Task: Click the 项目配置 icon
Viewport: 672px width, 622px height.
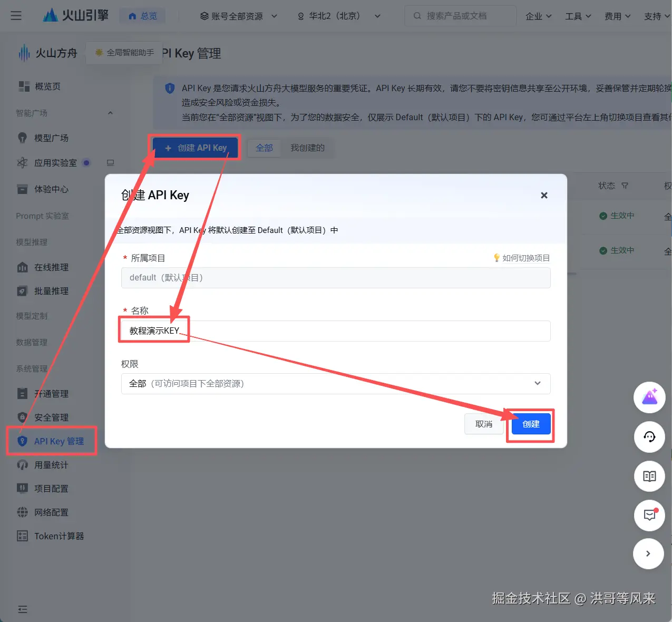Action: click(x=22, y=489)
